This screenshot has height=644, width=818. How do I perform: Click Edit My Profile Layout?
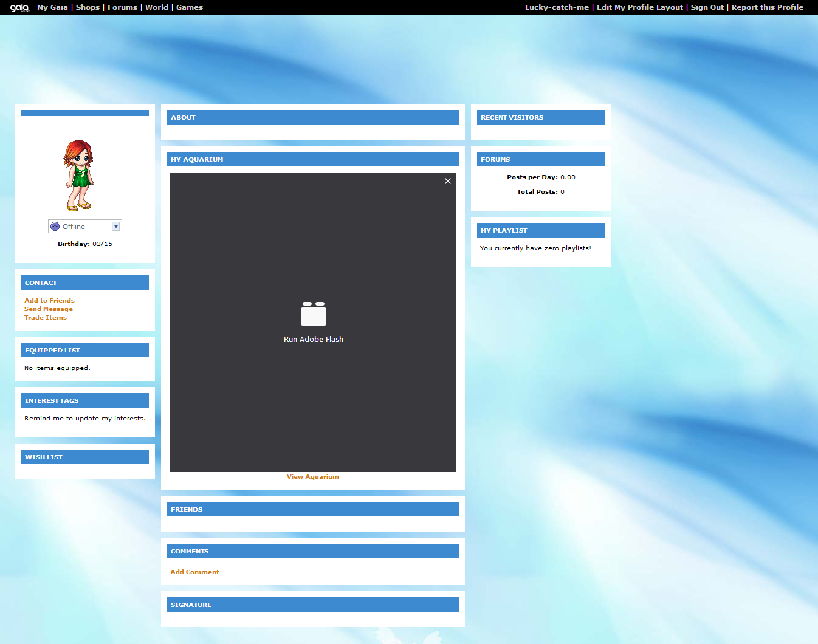pos(640,7)
